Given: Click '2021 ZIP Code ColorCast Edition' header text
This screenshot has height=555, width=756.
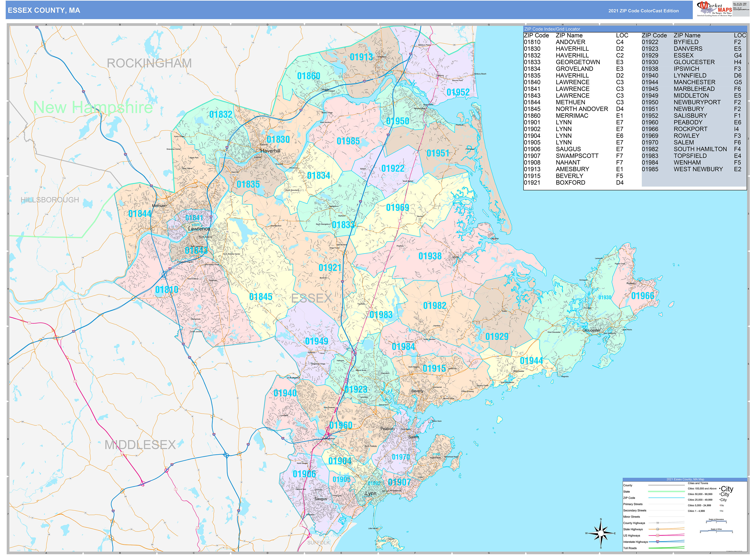Looking at the screenshot, I should [643, 11].
